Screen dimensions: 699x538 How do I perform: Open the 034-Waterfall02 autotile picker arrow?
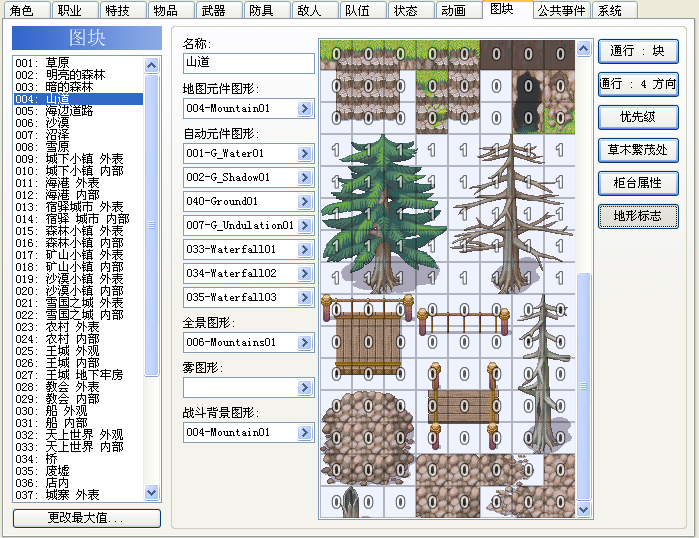point(305,273)
